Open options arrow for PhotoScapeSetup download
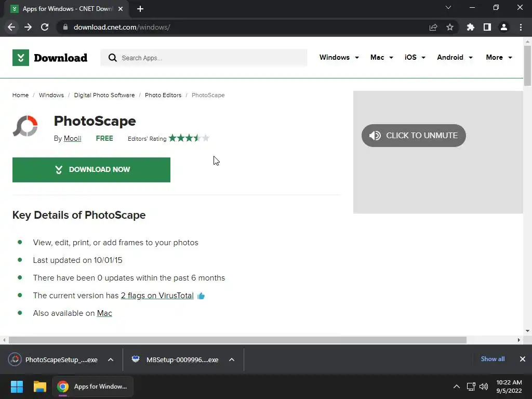Image resolution: width=532 pixels, height=399 pixels. (x=111, y=360)
